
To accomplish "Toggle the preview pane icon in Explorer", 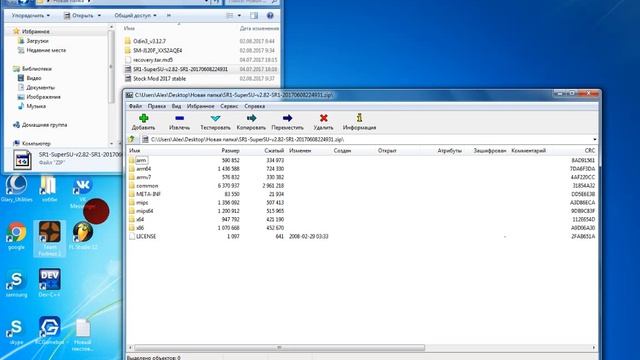I will coord(254,16).
